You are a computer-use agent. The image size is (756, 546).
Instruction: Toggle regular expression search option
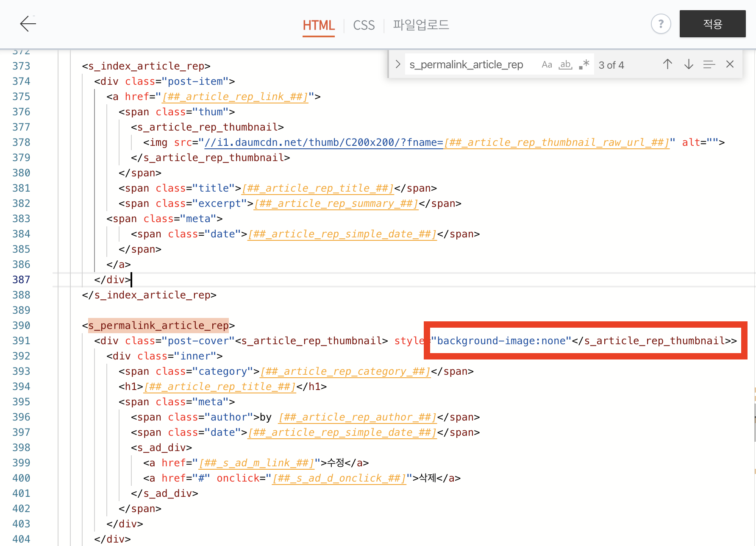pos(584,64)
